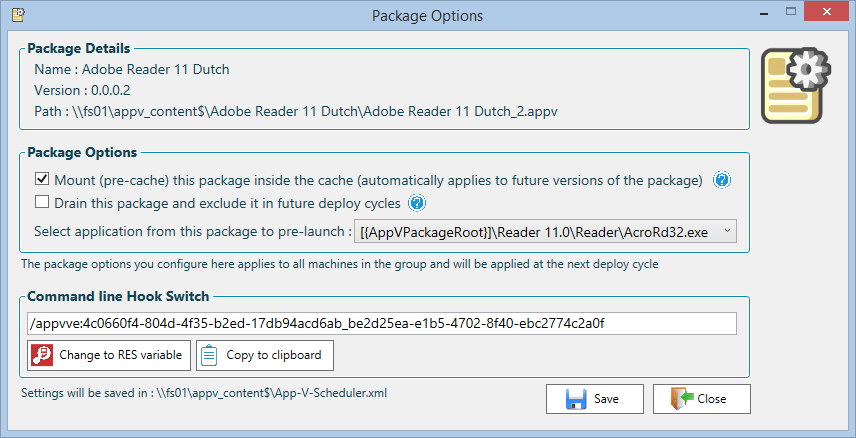Click the package Path text line
Screen dimensions: 856x438
[296, 112]
